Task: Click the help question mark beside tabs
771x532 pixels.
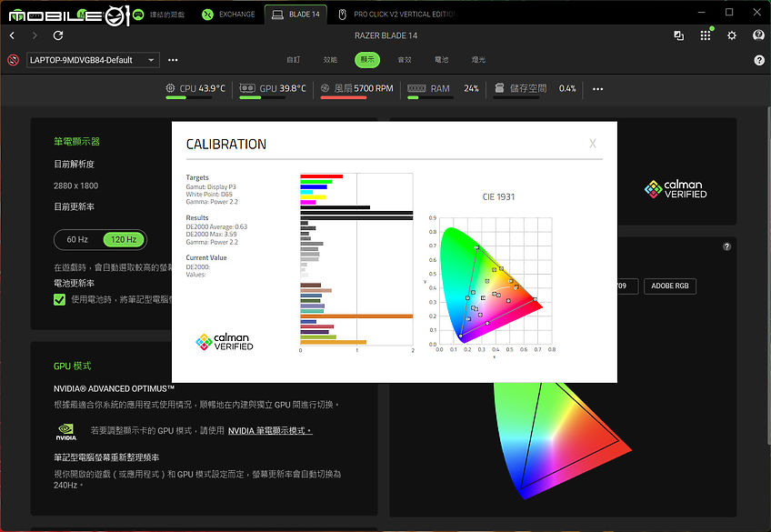Action: 759,60
